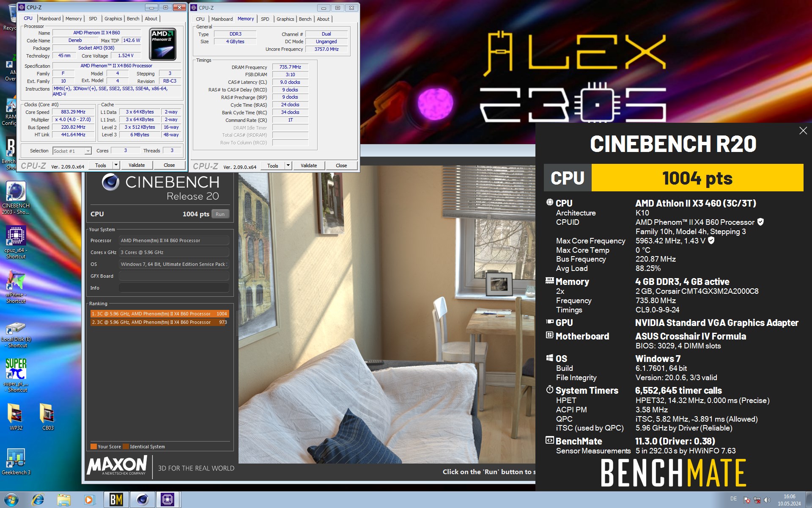Open Tools dropdown arrow in left CPU-Z
812x508 pixels.
(x=116, y=165)
